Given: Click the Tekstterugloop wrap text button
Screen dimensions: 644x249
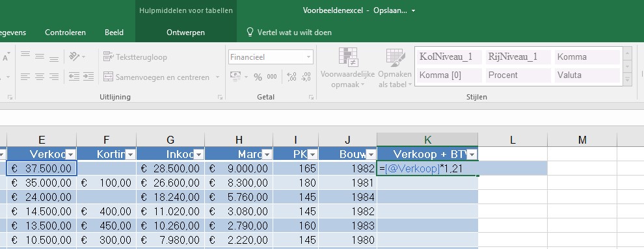Looking at the screenshot, I should coord(135,57).
